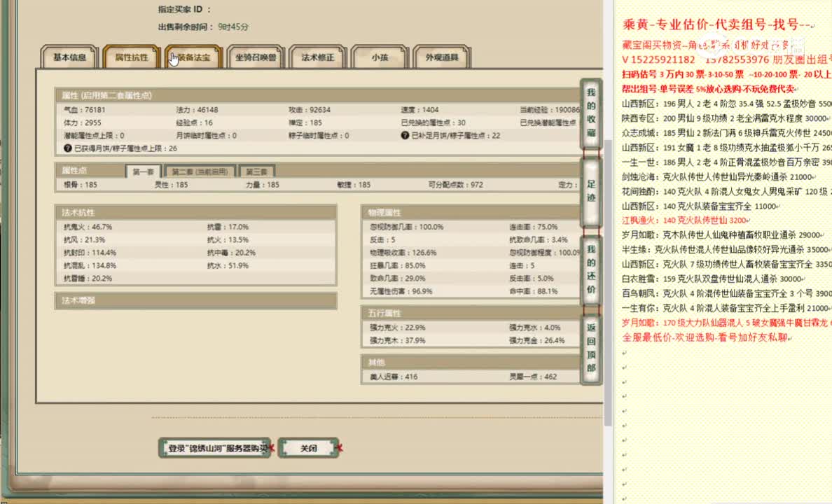Image resolution: width=832 pixels, height=504 pixels.
Task: Click the 经验点：16 entry
Action: (194, 122)
